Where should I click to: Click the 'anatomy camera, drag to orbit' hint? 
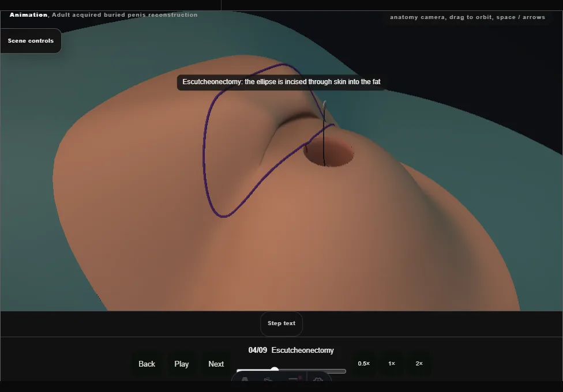tap(467, 17)
